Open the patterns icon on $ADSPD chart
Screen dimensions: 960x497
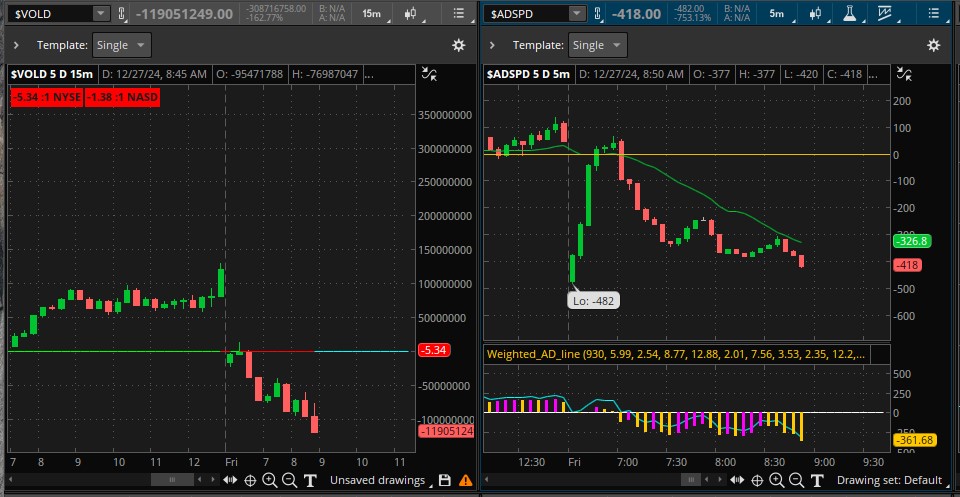pyautogui.click(x=884, y=13)
